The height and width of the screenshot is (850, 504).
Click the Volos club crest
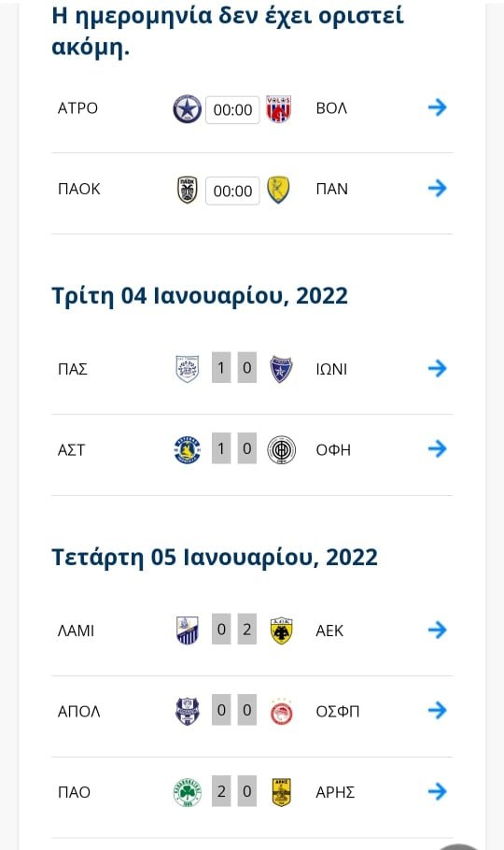point(278,109)
